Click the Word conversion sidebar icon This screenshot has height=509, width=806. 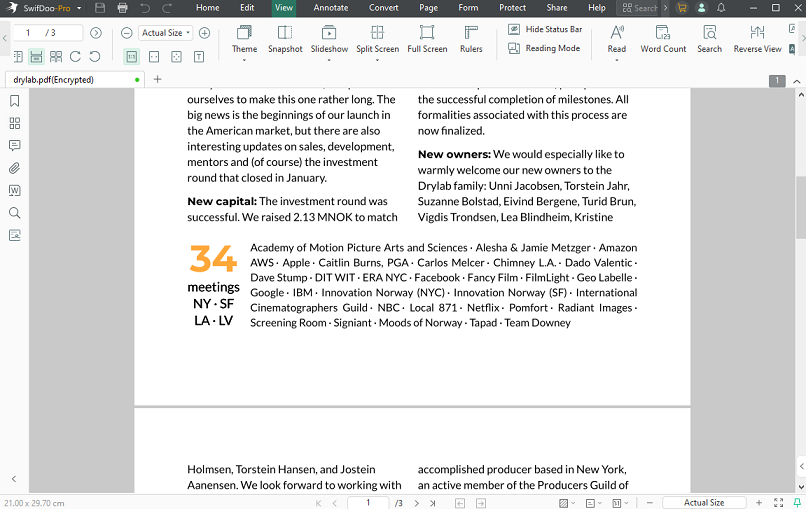[x=14, y=191]
